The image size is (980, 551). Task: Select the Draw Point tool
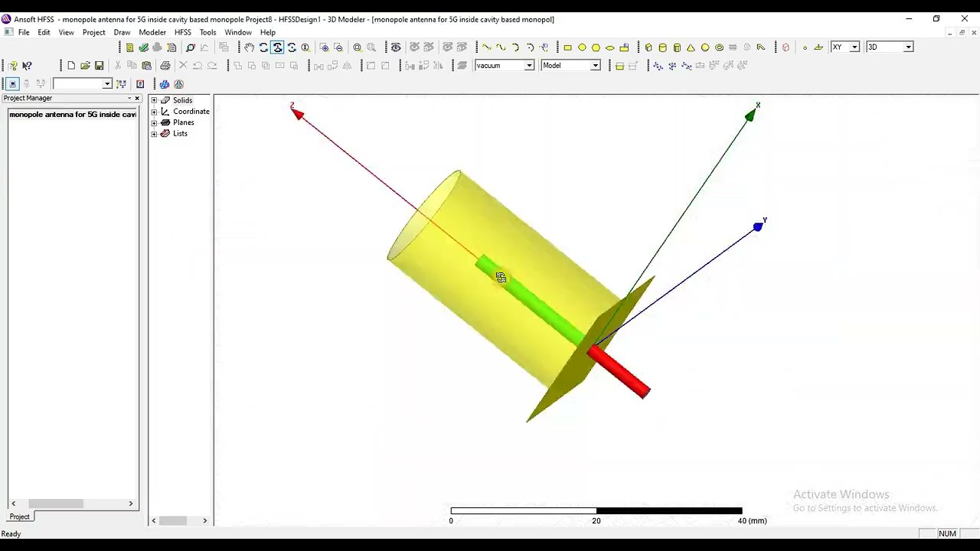[805, 47]
